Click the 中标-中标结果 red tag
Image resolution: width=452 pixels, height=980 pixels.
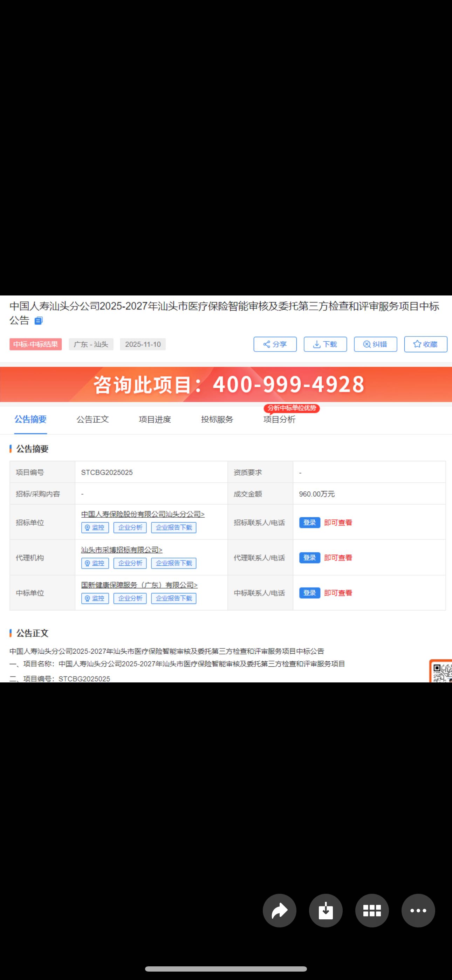coord(35,344)
